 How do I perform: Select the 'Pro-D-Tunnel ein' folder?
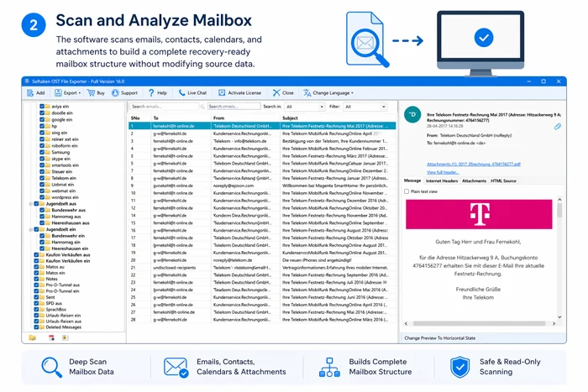62,290
